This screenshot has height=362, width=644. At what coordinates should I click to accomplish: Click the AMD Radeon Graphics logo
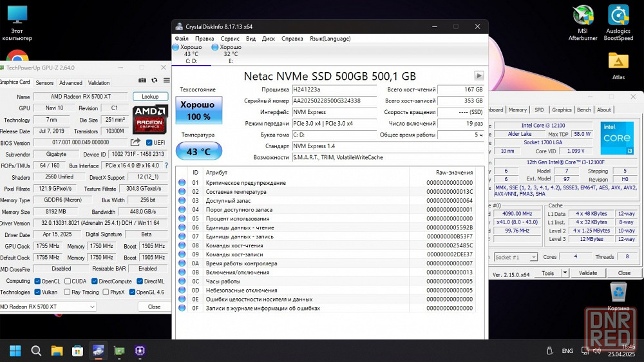click(x=150, y=120)
